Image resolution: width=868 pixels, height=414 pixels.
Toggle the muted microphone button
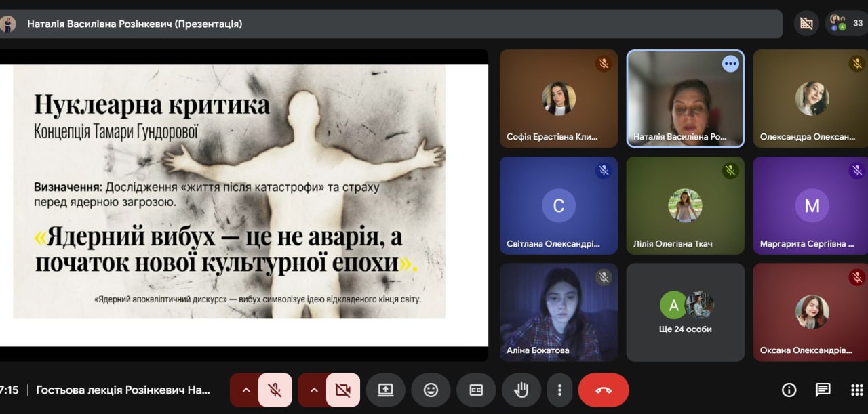(x=275, y=390)
